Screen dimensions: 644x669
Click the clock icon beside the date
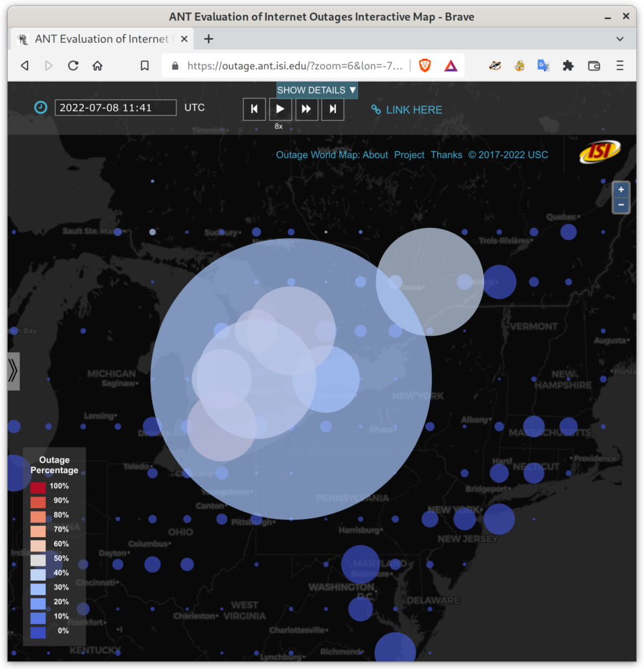[40, 108]
